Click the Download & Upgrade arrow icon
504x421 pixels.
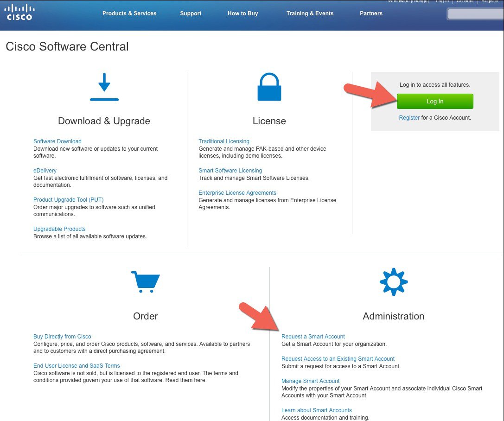(x=104, y=87)
